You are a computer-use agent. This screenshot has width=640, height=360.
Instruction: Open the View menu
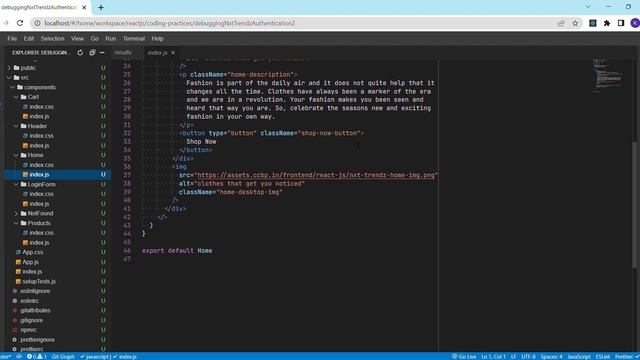77,38
